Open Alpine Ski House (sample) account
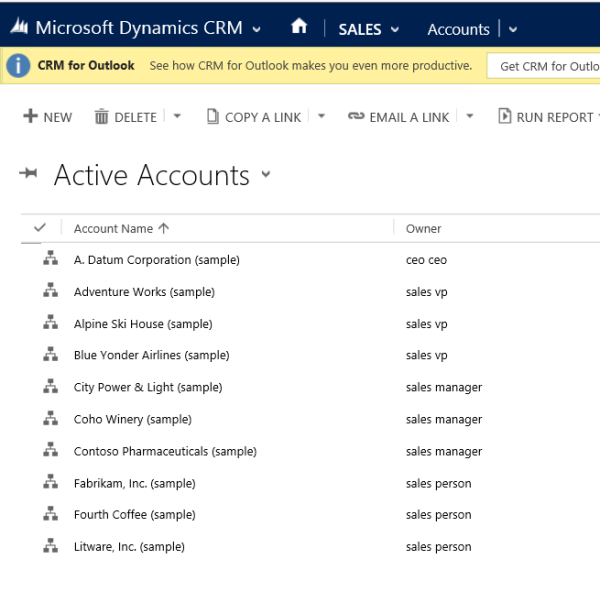The image size is (600, 614). coord(143,324)
